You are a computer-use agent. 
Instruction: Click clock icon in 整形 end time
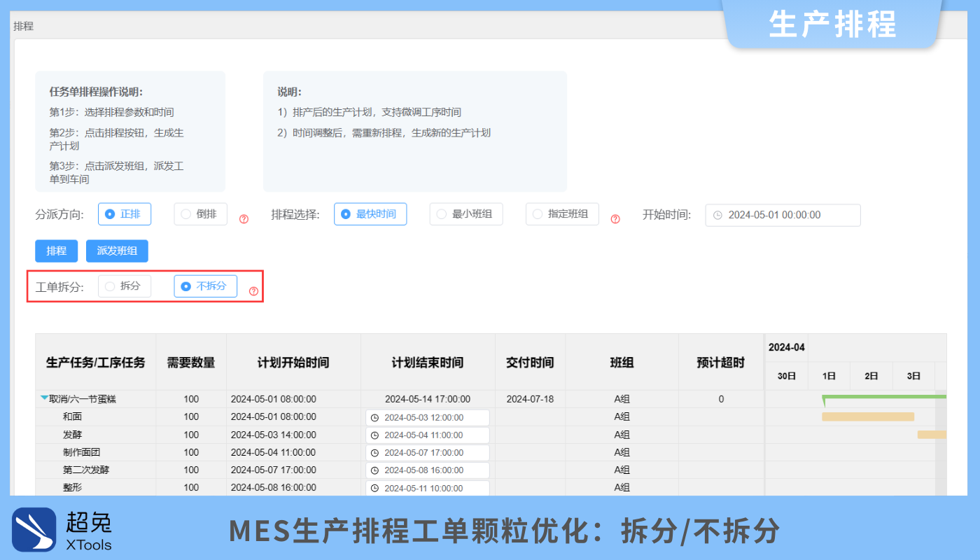(x=374, y=488)
